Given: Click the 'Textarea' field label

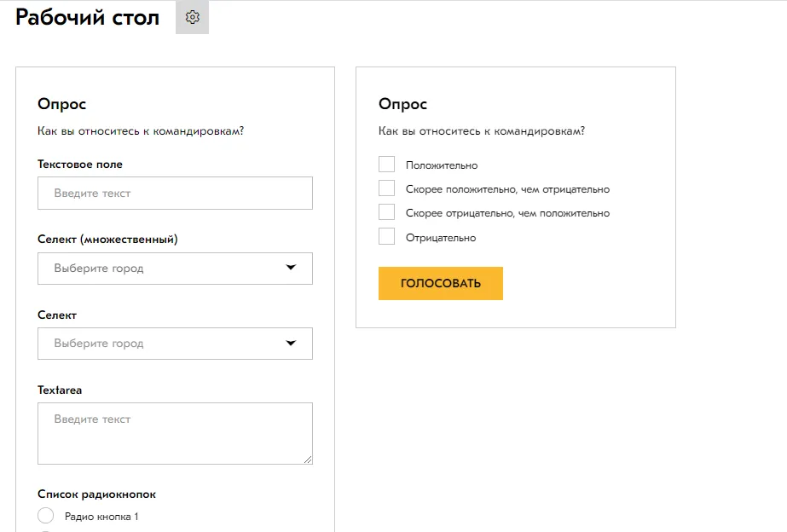Looking at the screenshot, I should tap(60, 390).
